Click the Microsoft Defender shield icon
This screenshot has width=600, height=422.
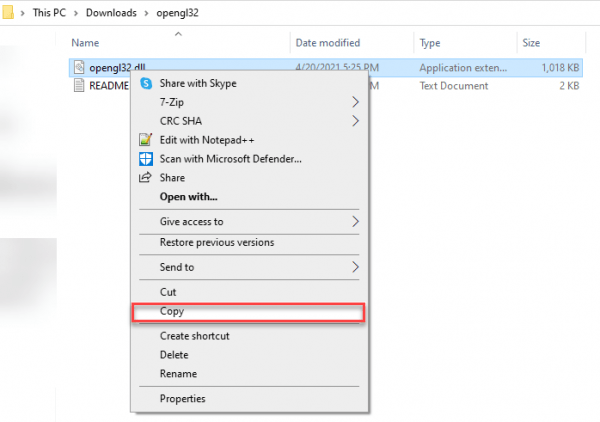(146, 159)
